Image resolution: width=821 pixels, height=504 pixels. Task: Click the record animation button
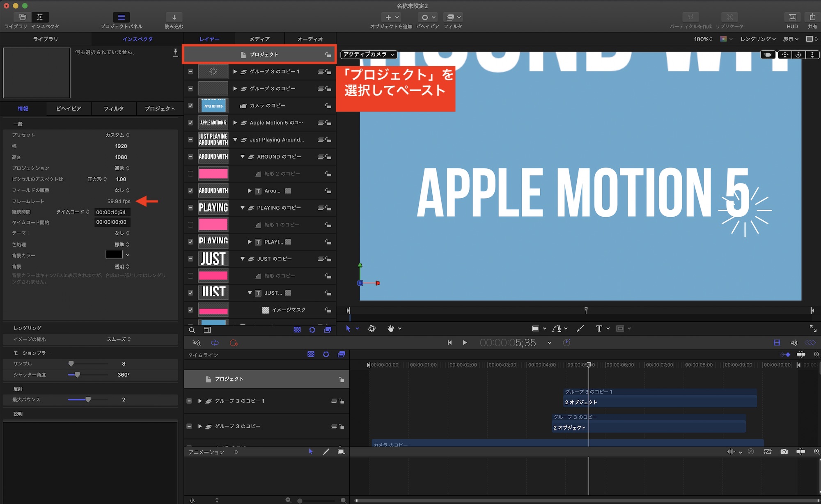tap(234, 343)
